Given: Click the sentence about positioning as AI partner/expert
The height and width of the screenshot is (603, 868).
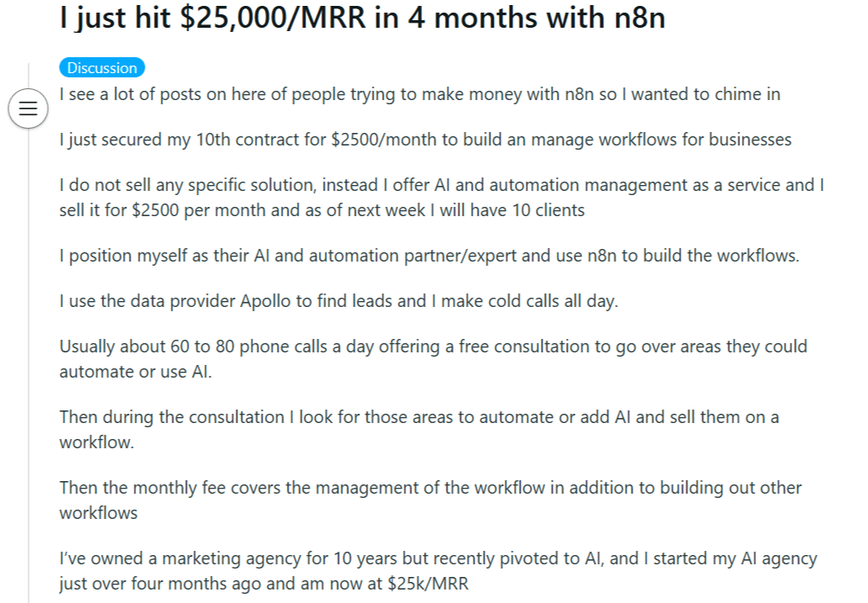Looking at the screenshot, I should coord(429,256).
